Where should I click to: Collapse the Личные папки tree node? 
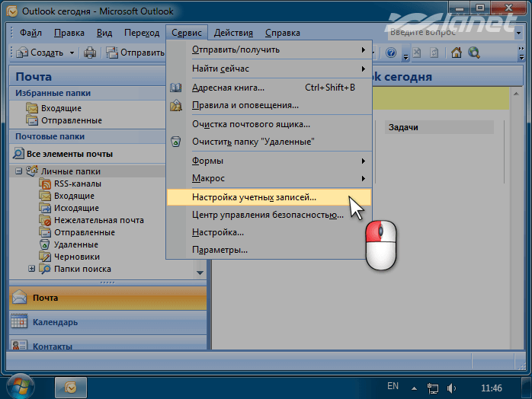pyautogui.click(x=18, y=171)
